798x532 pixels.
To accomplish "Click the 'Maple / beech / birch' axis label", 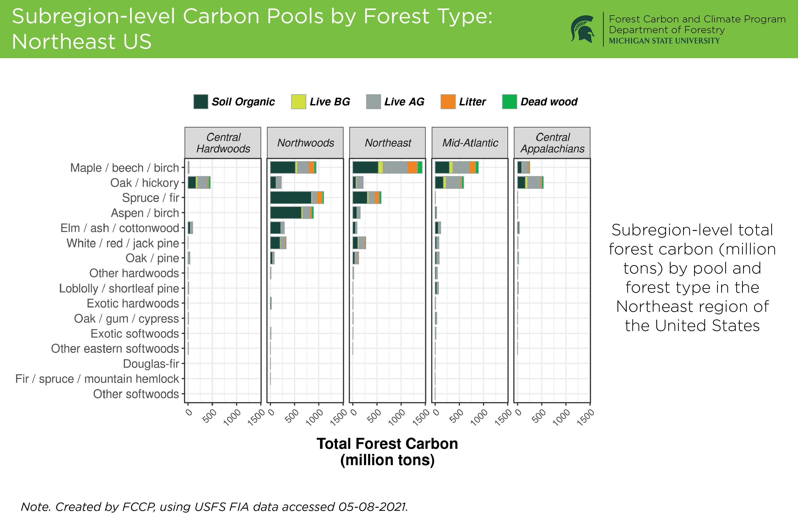I will [124, 168].
